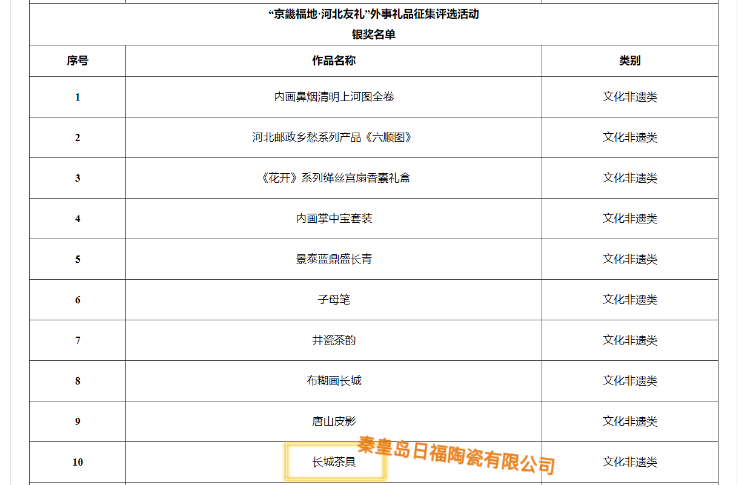
Task: Select serial number 8 cell
Action: pos(77,381)
